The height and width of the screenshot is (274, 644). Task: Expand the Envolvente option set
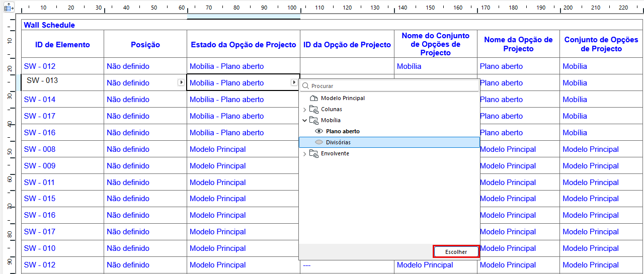coord(304,153)
